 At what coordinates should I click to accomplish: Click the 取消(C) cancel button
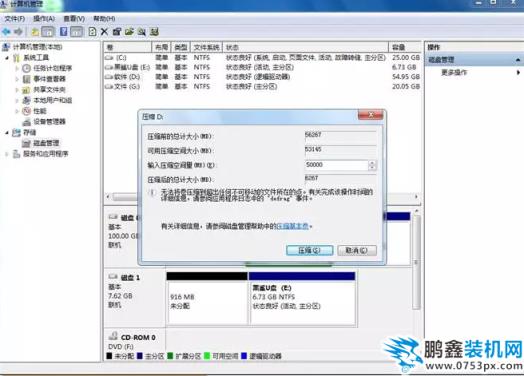click(x=357, y=250)
